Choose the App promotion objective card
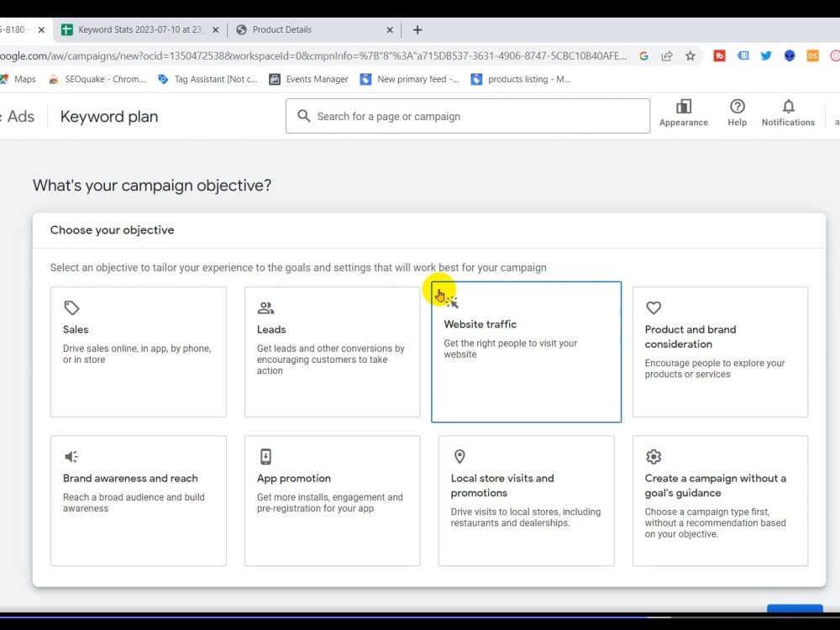The height and width of the screenshot is (630, 840). tap(332, 501)
